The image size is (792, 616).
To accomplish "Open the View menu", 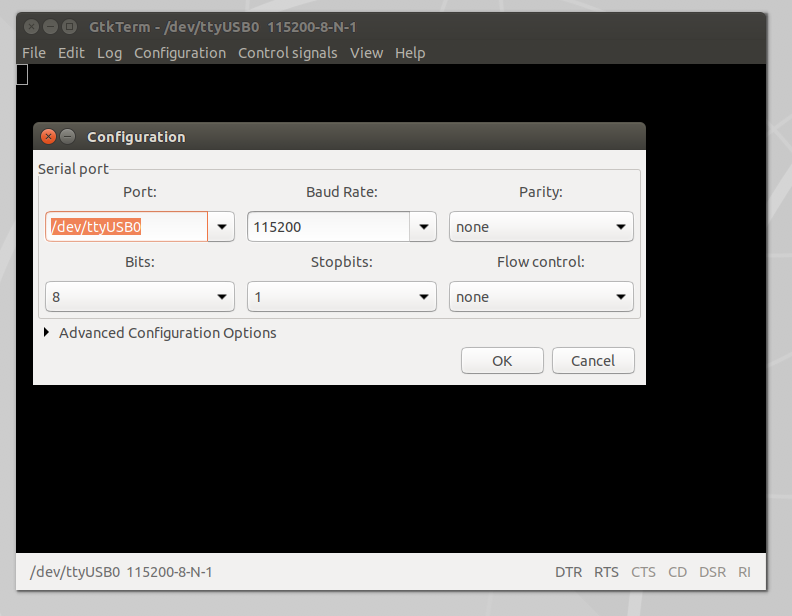I will tap(366, 53).
